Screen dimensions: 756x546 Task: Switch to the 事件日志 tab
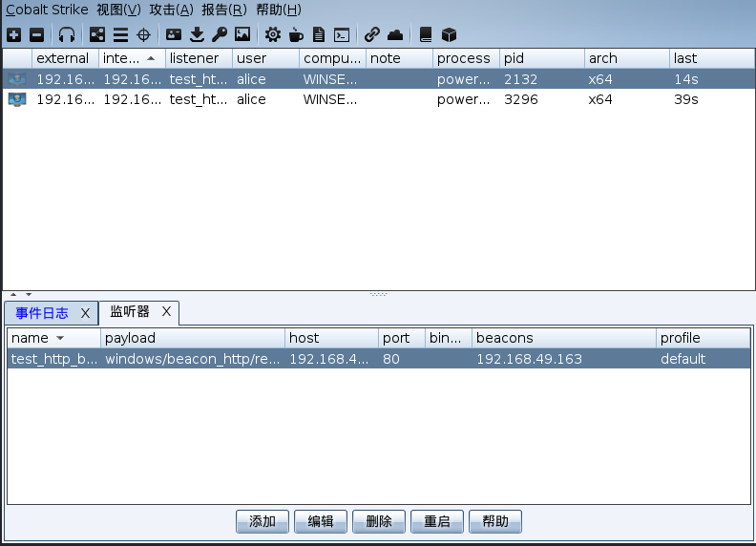(x=42, y=313)
